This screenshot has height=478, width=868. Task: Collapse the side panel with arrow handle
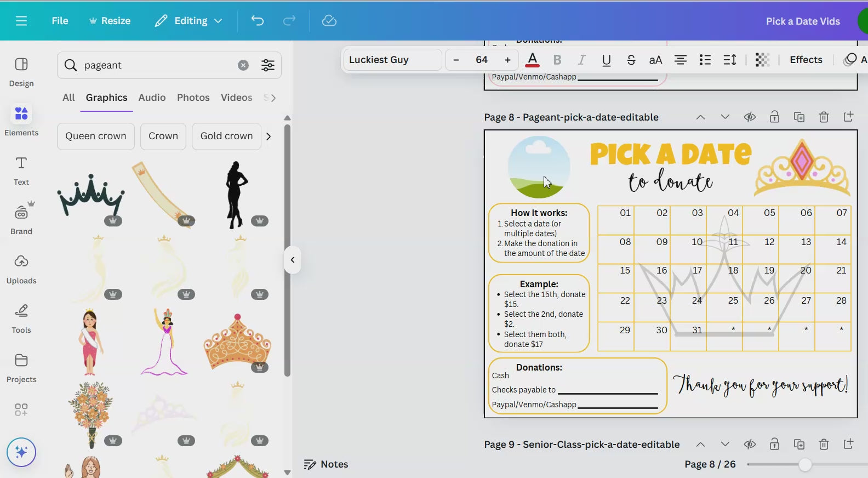point(293,260)
